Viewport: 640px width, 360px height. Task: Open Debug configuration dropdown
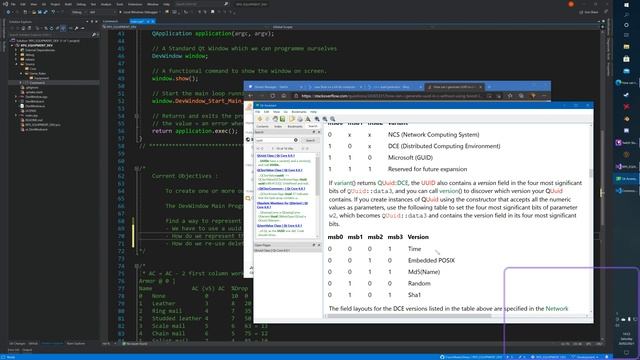(79, 12)
